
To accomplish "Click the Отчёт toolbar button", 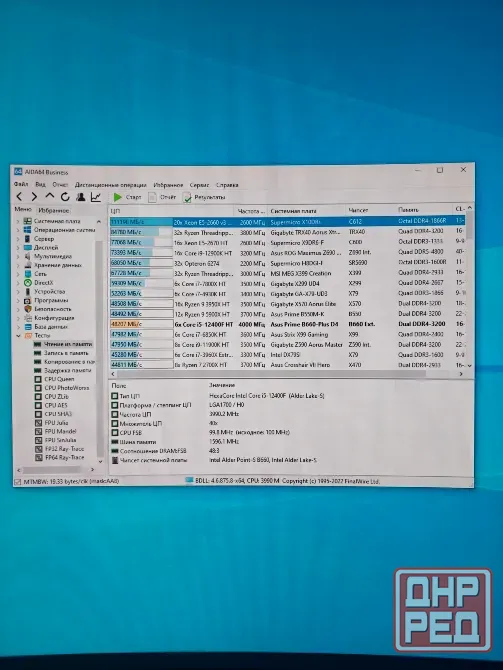I will [x=162, y=197].
